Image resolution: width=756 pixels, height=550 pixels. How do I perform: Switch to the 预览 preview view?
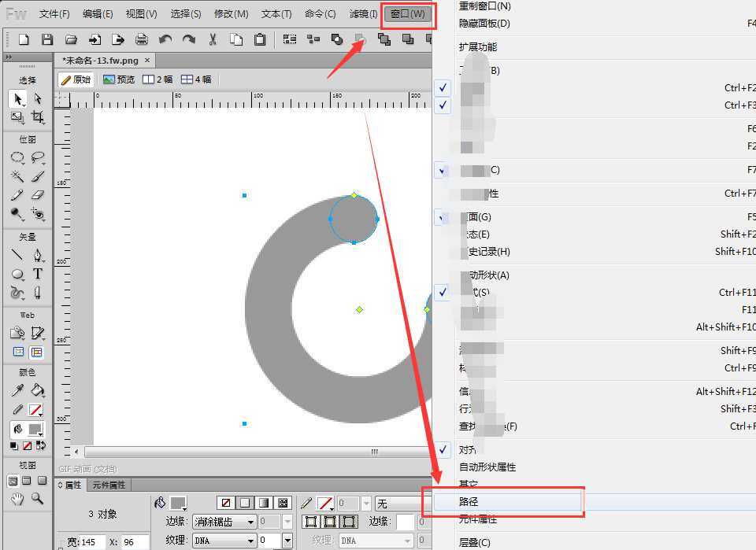pos(119,79)
